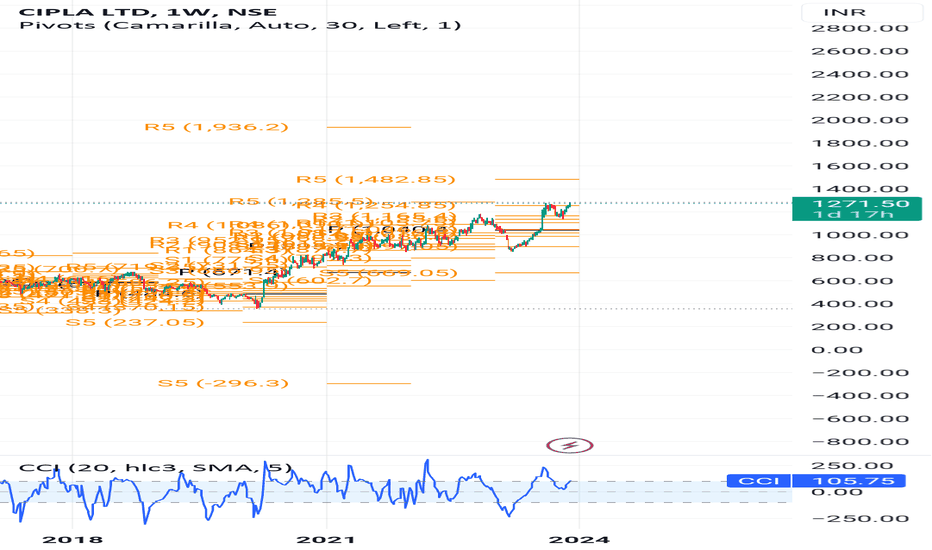Click the 1600.00 price scale label
Screen dimensions: 932x550
click(x=859, y=166)
